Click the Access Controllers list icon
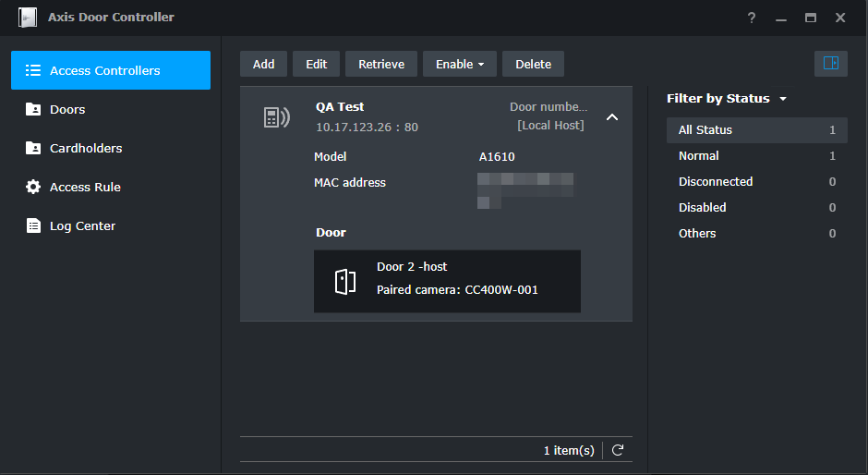 pyautogui.click(x=33, y=70)
